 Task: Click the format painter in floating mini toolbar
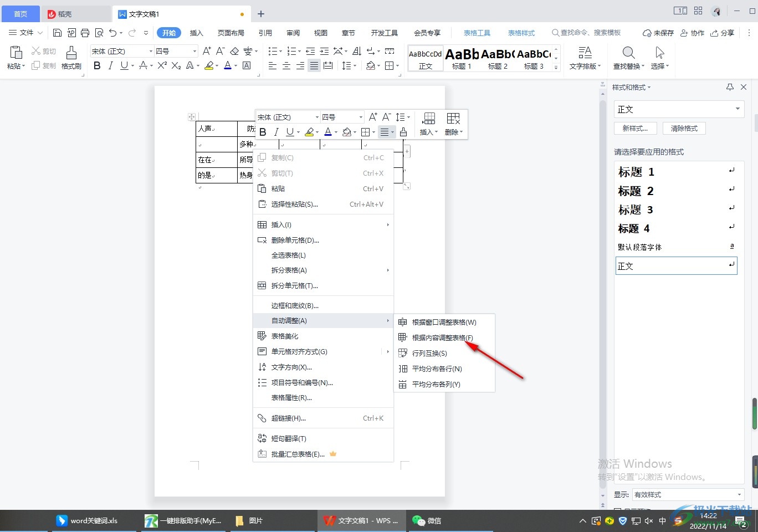click(x=403, y=132)
